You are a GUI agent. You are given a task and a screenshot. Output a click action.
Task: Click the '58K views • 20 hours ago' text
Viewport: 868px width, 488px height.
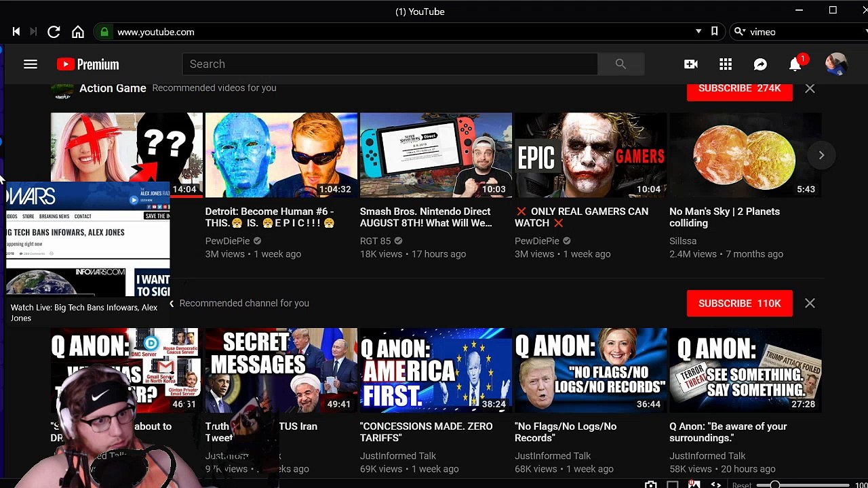[722, 469]
